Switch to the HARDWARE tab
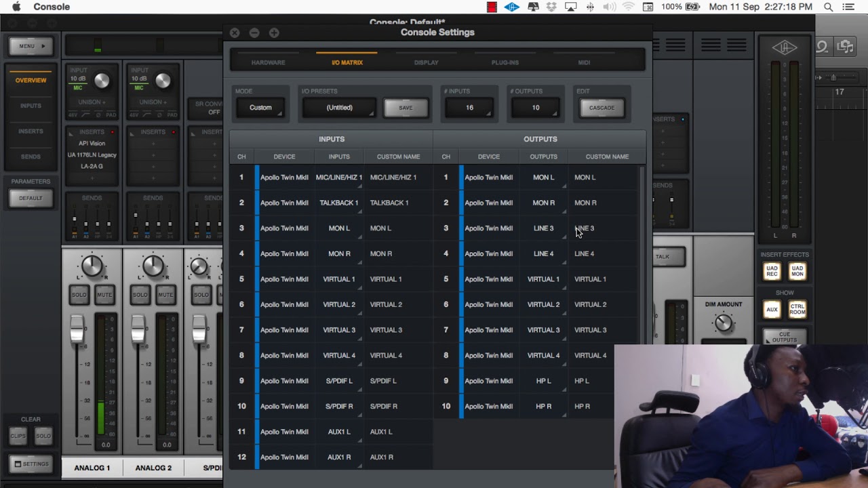This screenshot has height=488, width=868. click(268, 62)
